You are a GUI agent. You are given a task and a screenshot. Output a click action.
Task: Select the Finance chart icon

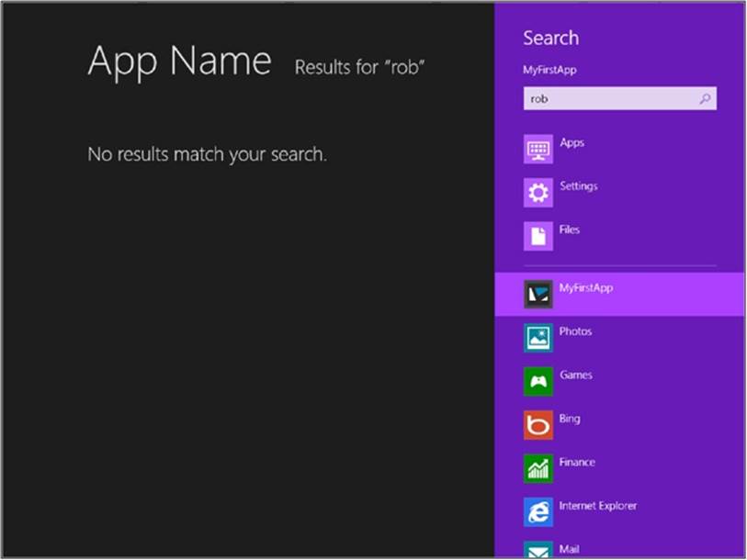click(538, 468)
